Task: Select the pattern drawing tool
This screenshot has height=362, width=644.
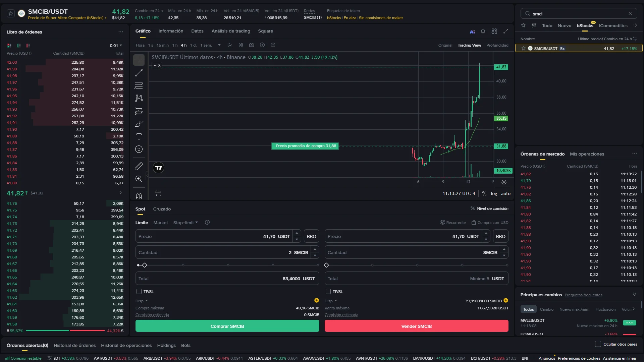Action: (139, 98)
